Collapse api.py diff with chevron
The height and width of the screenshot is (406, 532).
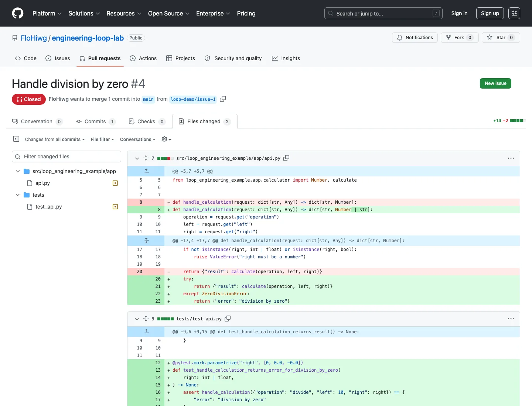click(x=137, y=158)
